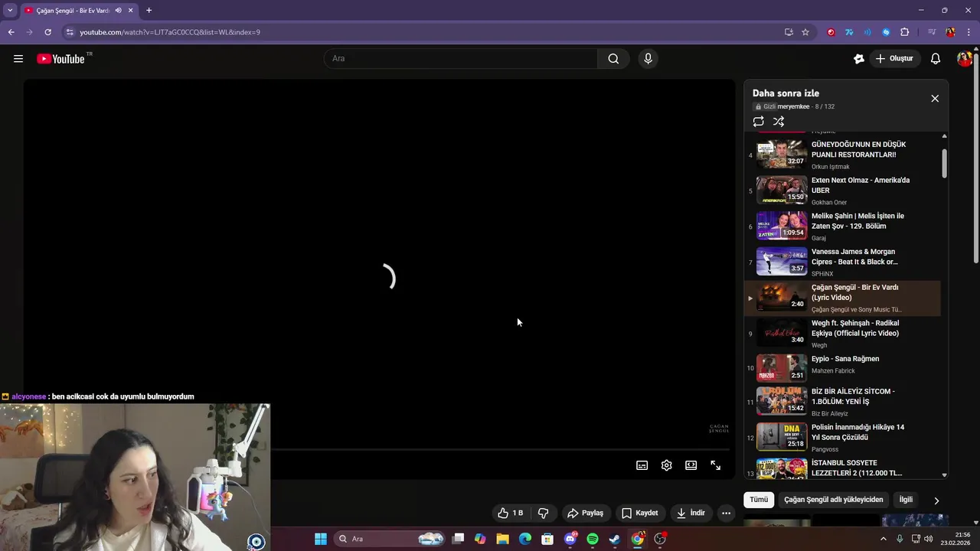Open Wegh ft. Şehinşah - Radikal Eşkıya
The height and width of the screenshot is (551, 980).
842,334
